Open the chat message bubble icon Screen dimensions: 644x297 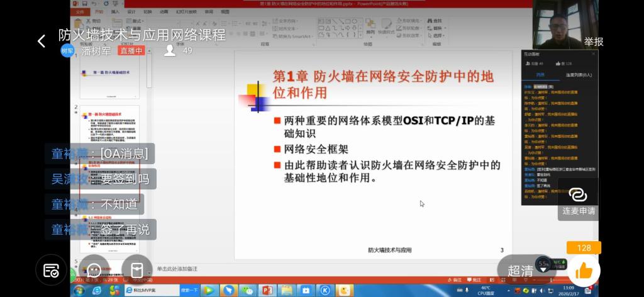point(94,270)
